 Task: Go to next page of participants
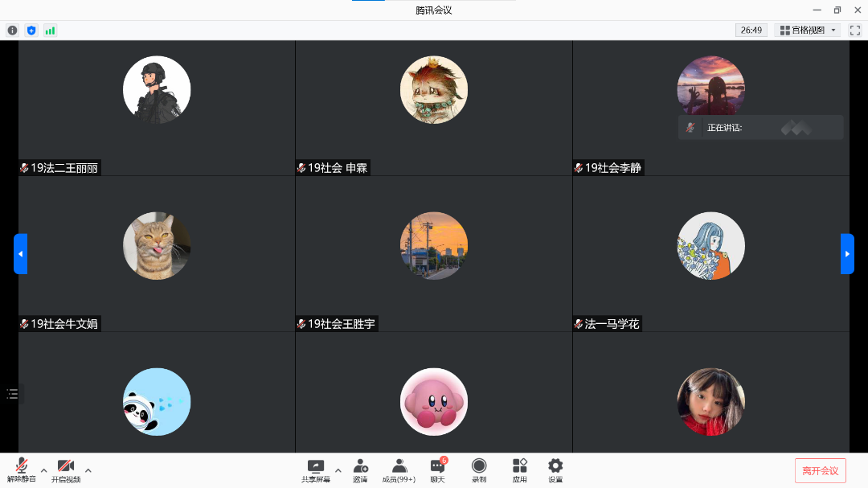(847, 254)
